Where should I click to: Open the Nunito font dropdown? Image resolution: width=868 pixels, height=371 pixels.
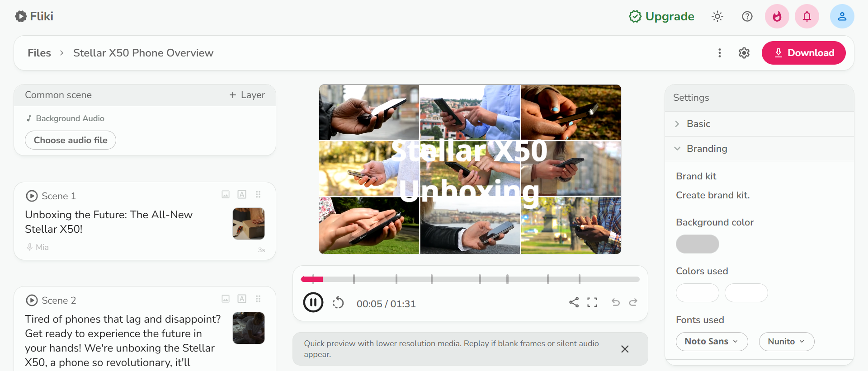(787, 342)
